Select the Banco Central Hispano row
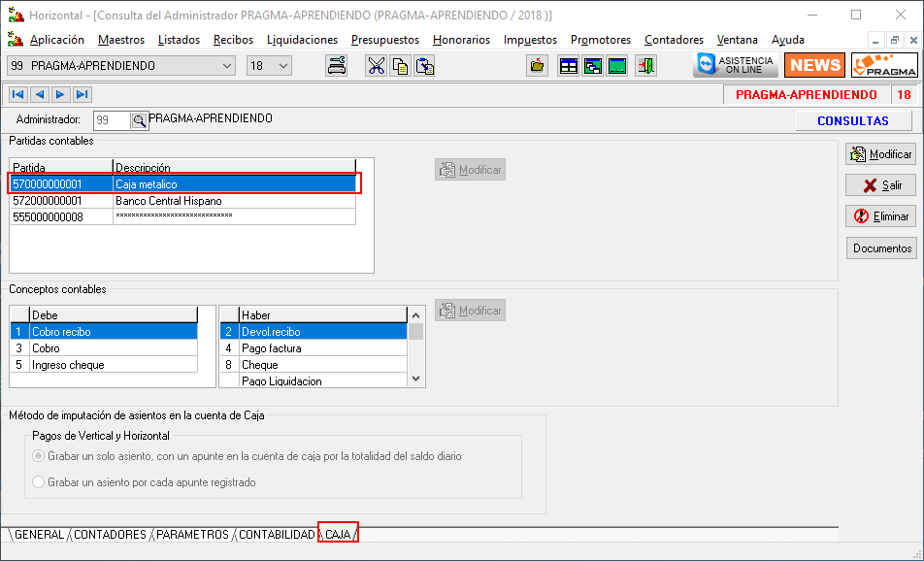The image size is (924, 561). coord(183,201)
